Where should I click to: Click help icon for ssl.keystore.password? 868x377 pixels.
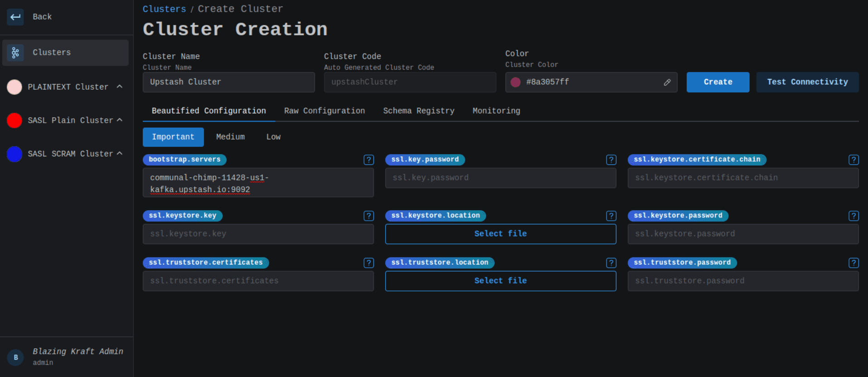854,216
